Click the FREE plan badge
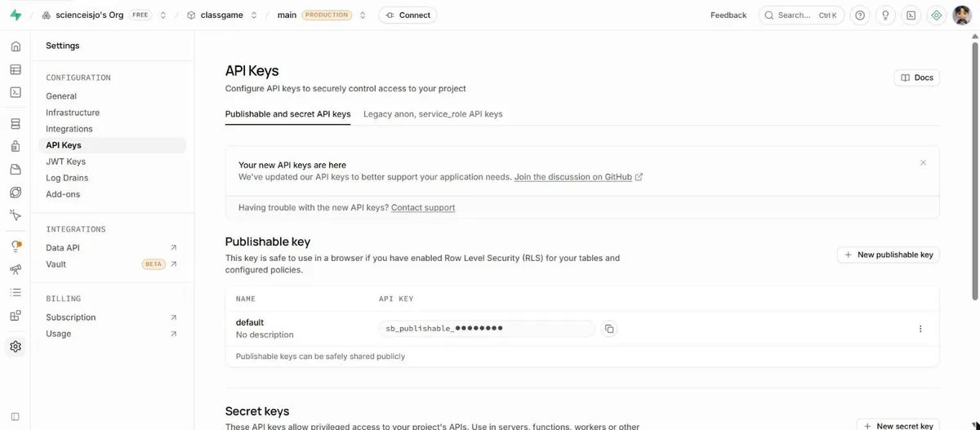The width and height of the screenshot is (980, 430). [140, 15]
